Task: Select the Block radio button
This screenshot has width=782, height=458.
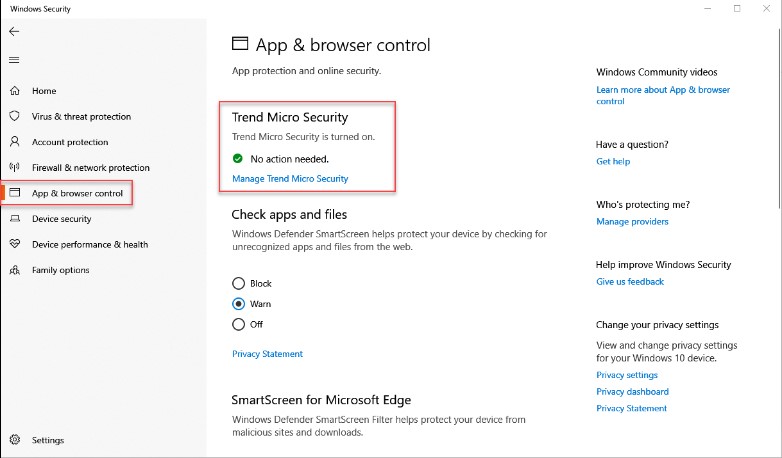Action: point(238,284)
